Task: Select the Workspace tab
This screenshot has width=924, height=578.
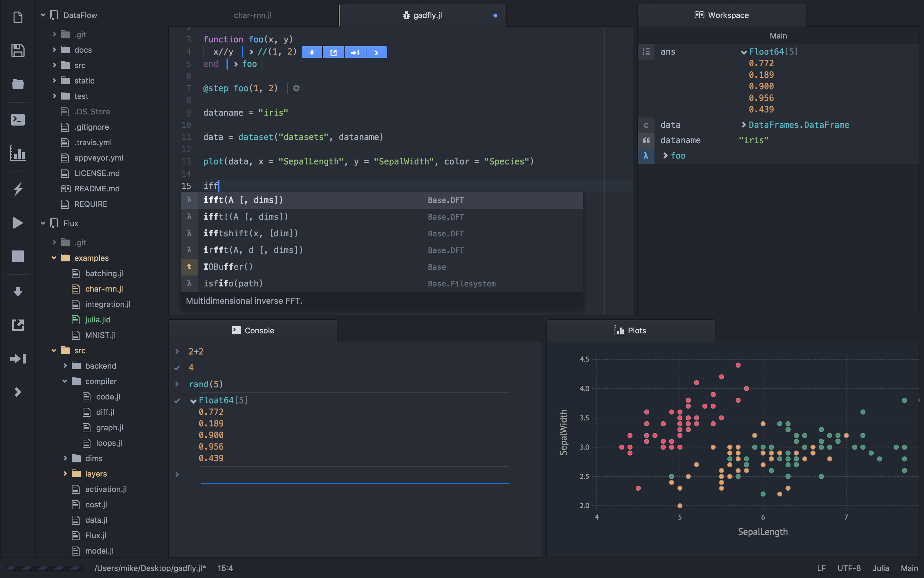Action: point(722,15)
